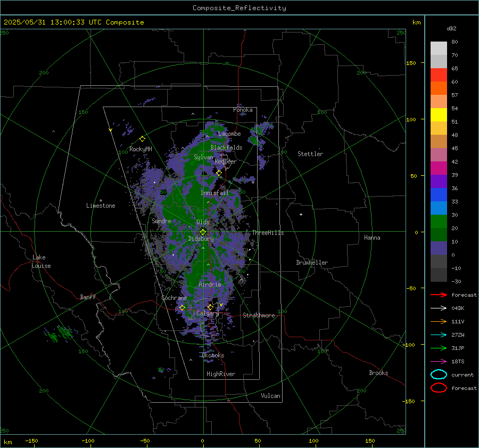
Task: Click the RedDeer city label
Action: click(226, 161)
